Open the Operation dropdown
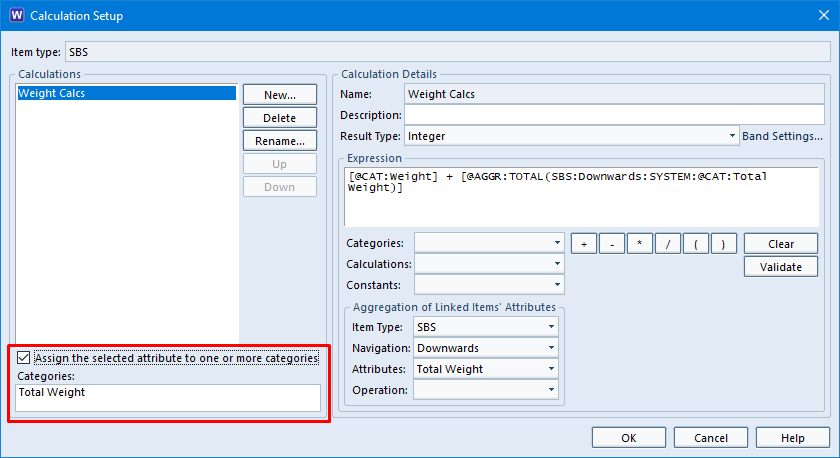The height and width of the screenshot is (458, 840). click(x=485, y=389)
